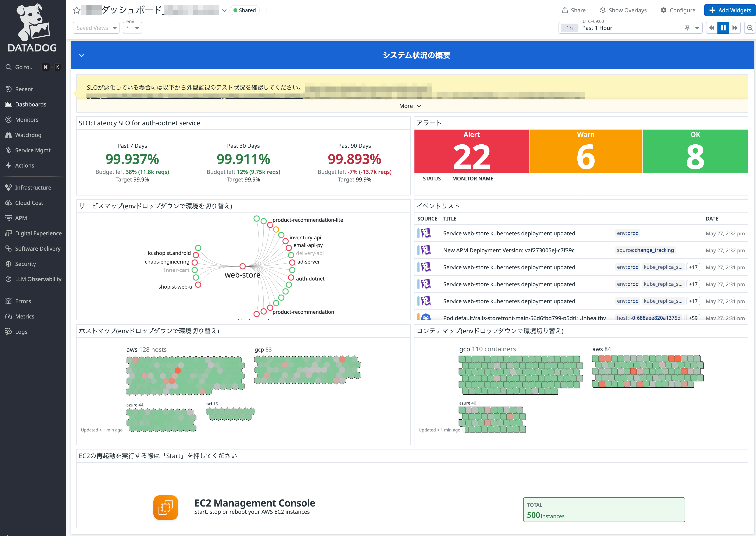Open the env variable dropdown
The image size is (756, 536).
(x=133, y=28)
